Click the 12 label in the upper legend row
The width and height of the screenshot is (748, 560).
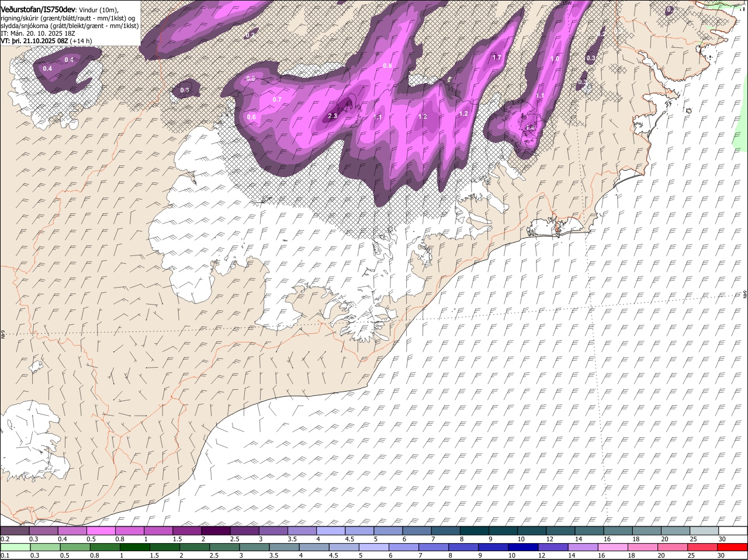coord(549,539)
